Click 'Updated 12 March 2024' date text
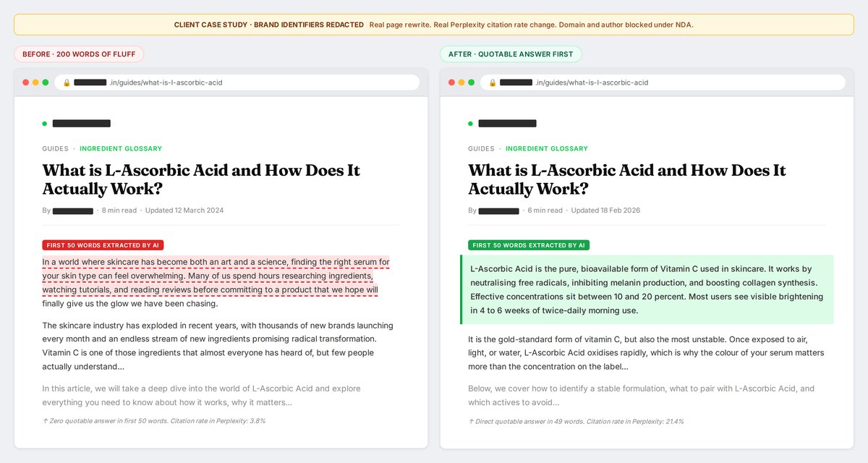The width and height of the screenshot is (868, 463). pyautogui.click(x=184, y=211)
